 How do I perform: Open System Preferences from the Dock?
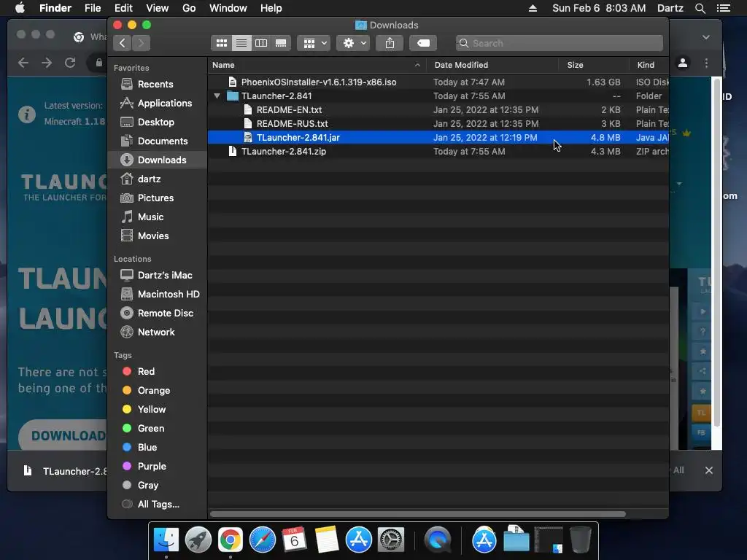tap(391, 540)
